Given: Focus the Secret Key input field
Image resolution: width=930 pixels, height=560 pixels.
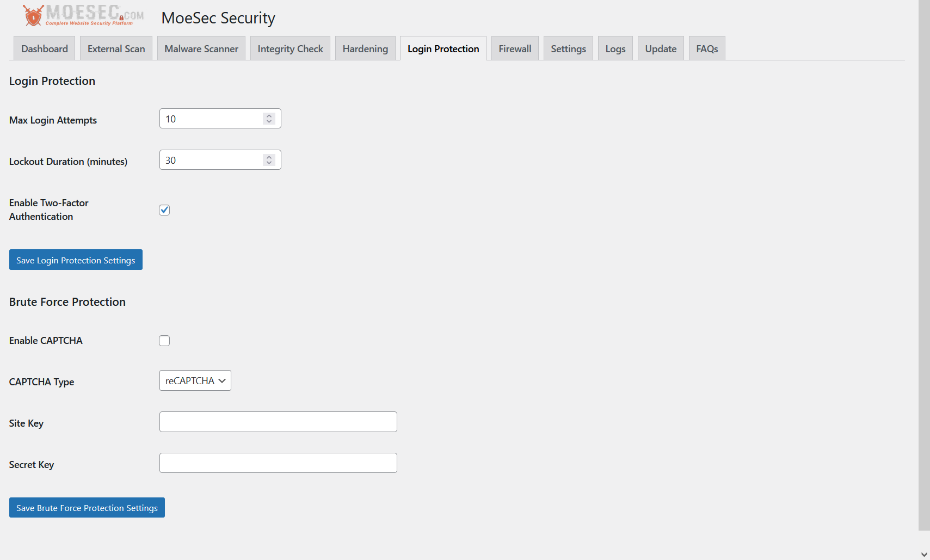Looking at the screenshot, I should pos(278,463).
